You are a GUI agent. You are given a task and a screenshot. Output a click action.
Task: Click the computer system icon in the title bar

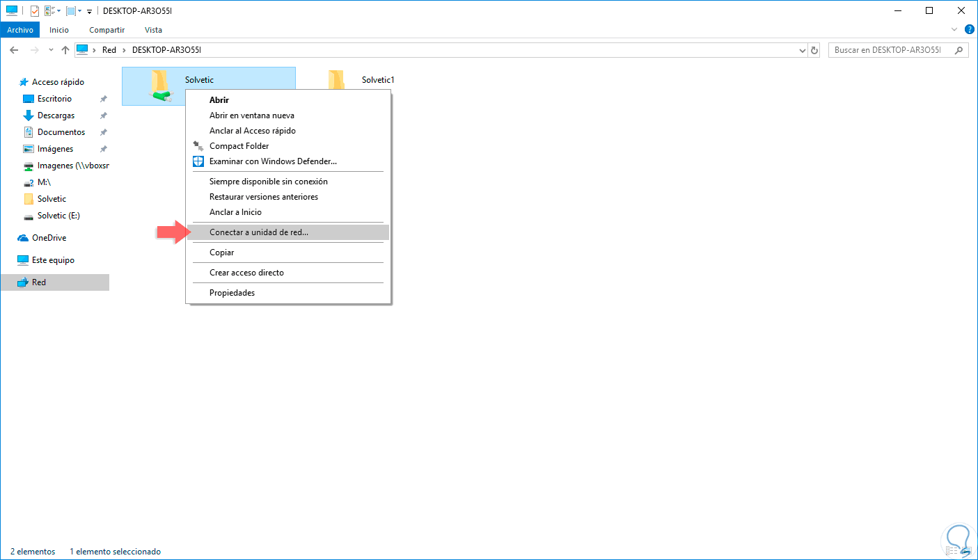pyautogui.click(x=12, y=10)
